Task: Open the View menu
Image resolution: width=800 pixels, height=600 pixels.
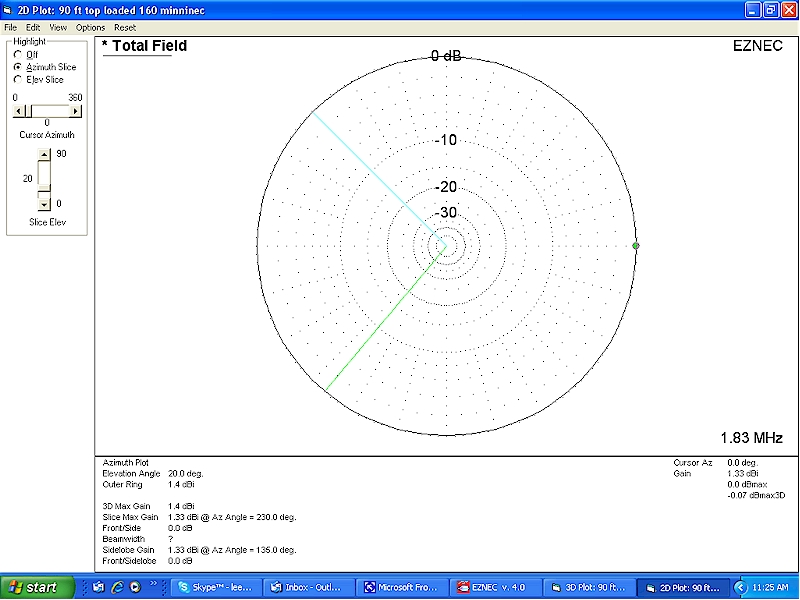Action: pos(58,27)
